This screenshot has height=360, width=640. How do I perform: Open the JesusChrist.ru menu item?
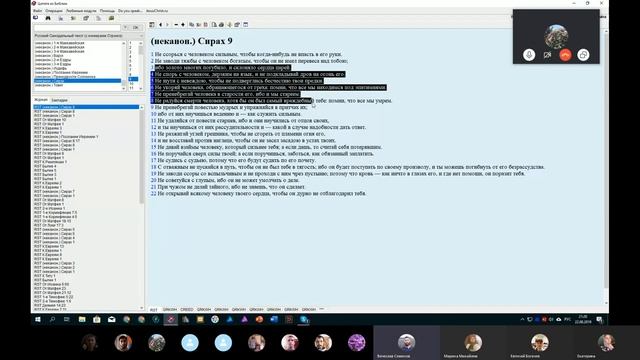coord(157,11)
